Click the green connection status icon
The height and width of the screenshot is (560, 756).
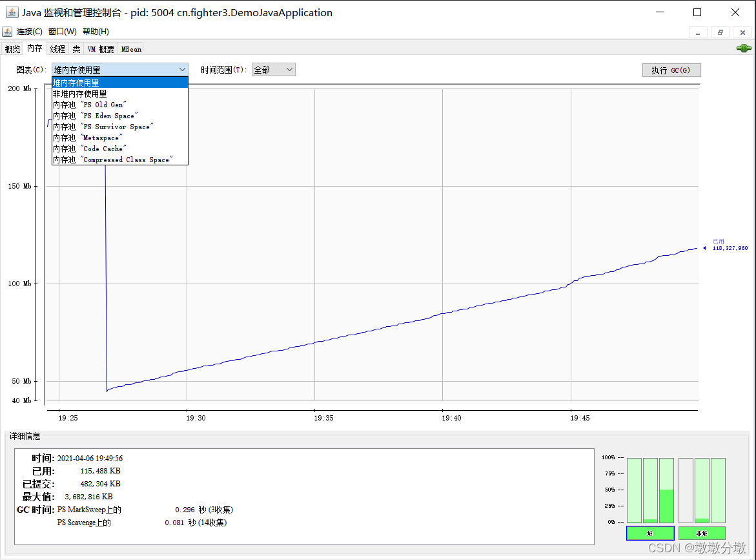tap(744, 48)
